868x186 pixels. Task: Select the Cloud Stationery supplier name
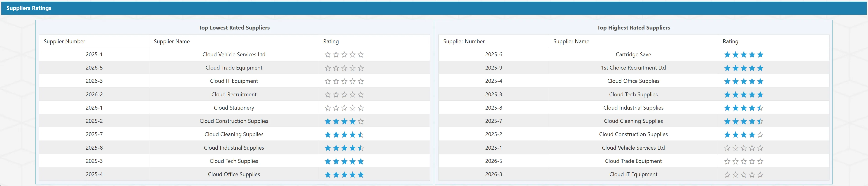[234, 108]
